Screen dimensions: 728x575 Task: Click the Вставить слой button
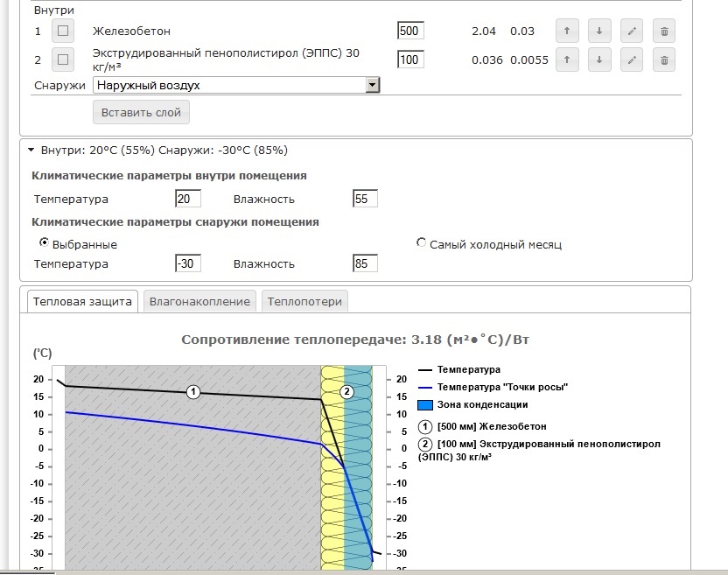point(141,112)
